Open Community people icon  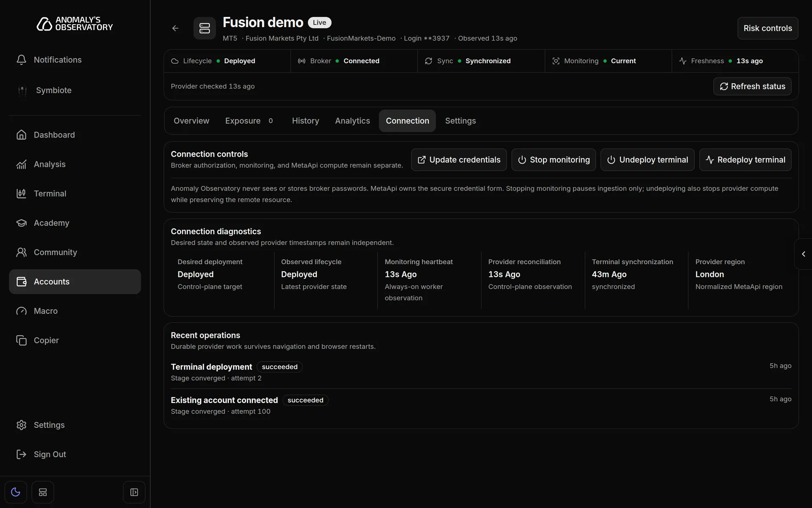point(21,252)
